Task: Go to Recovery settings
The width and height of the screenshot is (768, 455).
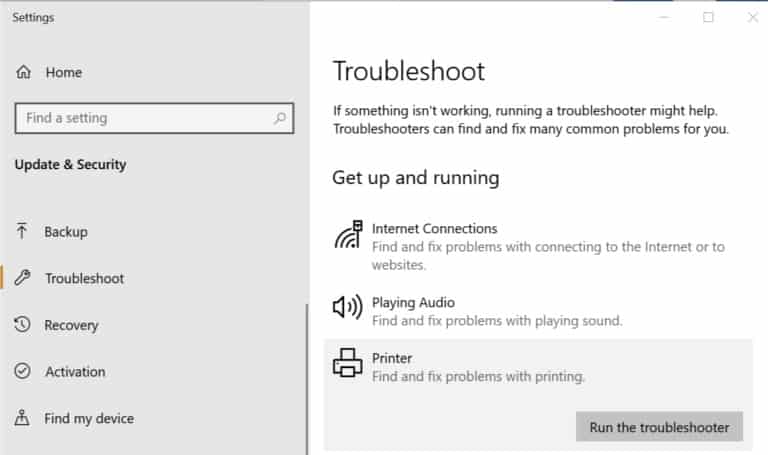Action: 71,325
